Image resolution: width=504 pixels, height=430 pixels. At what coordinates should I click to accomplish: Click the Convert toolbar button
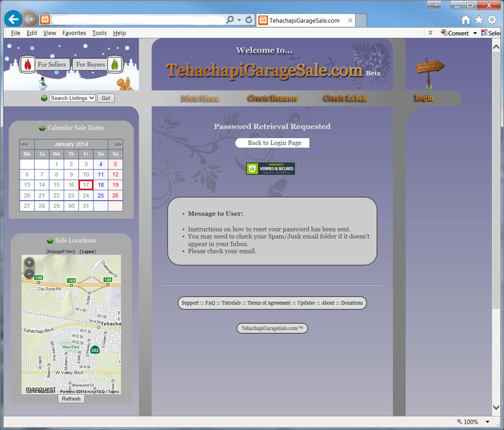click(x=454, y=33)
